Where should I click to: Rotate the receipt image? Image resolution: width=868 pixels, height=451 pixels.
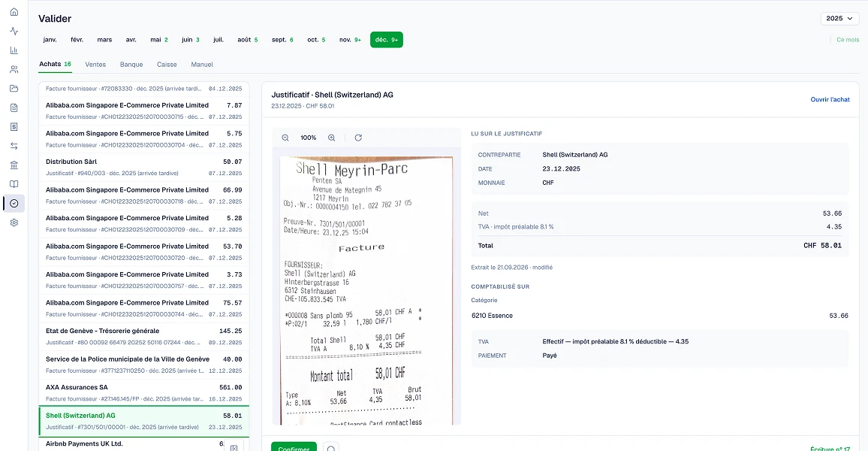tap(358, 138)
